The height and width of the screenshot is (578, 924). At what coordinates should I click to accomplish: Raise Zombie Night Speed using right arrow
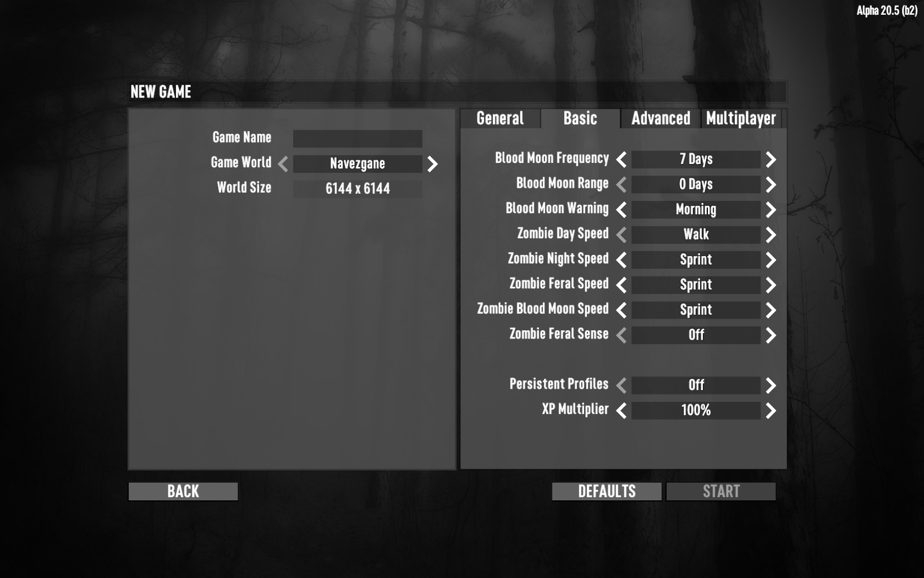coord(771,260)
